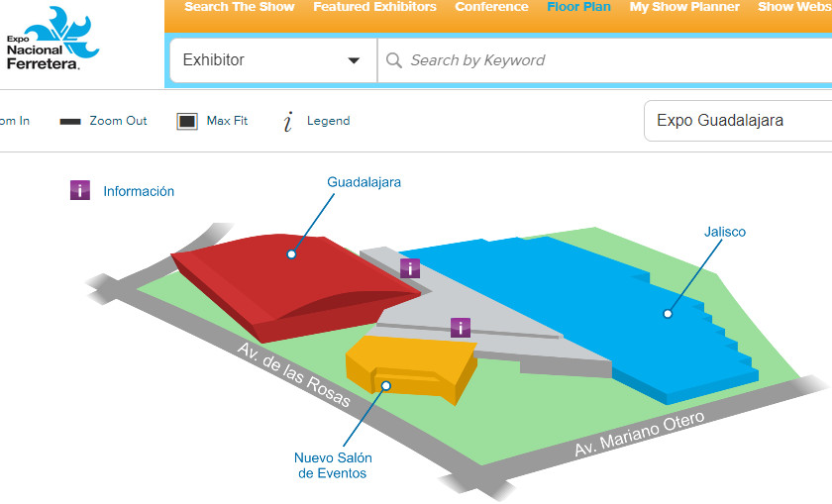Select the Floor Plan tab

pos(578,7)
